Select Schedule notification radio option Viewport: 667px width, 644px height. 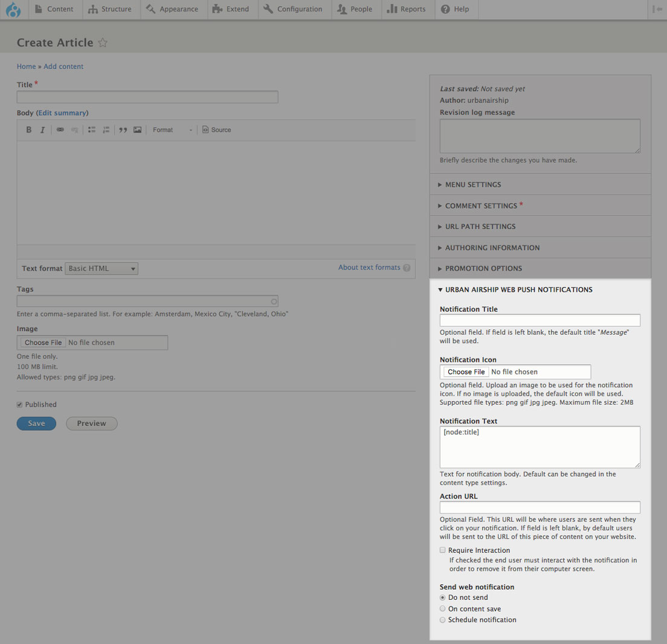(442, 620)
